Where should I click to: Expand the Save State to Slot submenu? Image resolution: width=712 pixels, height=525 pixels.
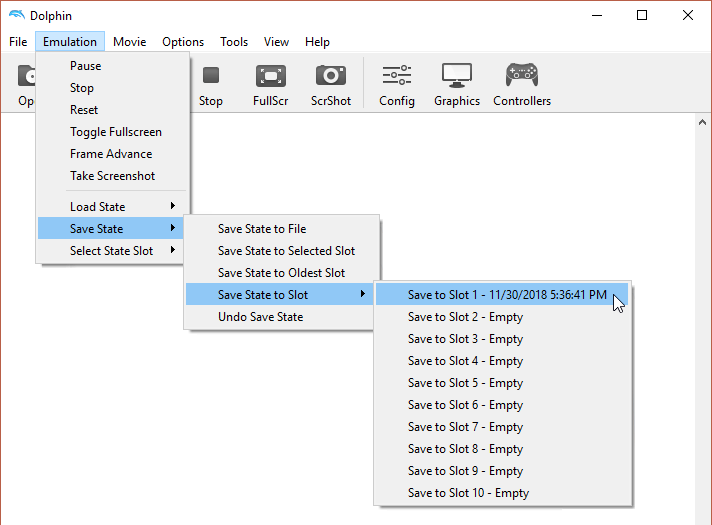pyautogui.click(x=280, y=295)
